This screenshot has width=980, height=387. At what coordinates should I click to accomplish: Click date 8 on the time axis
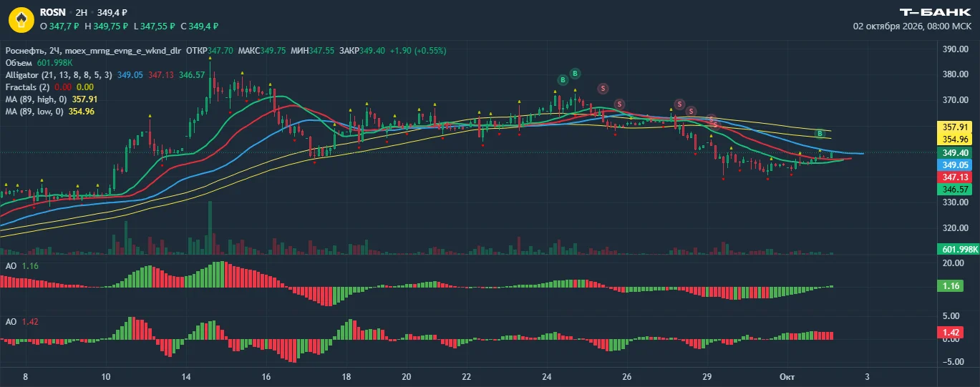[26, 376]
